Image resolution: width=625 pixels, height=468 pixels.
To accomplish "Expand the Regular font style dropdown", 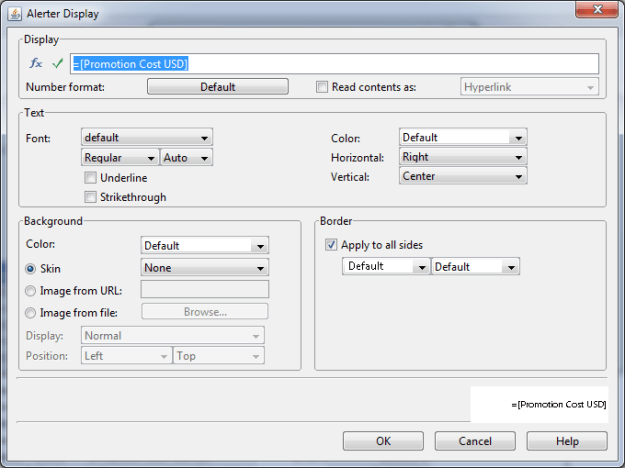I will [x=119, y=157].
